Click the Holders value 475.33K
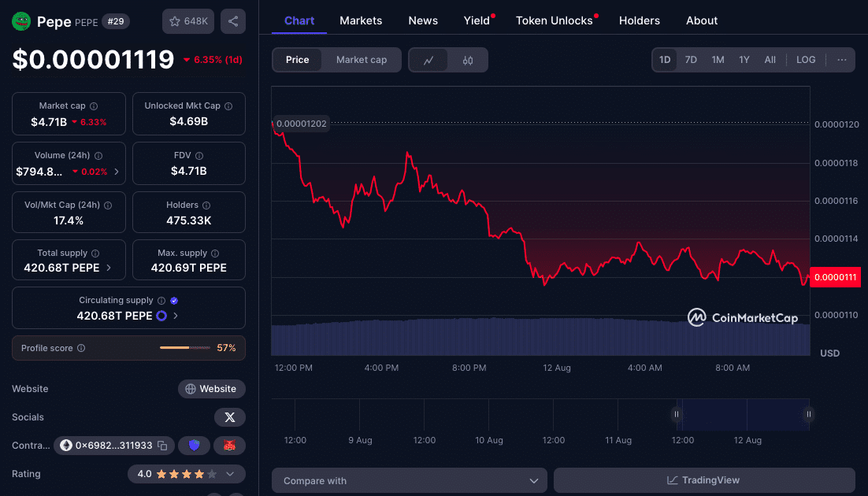 tap(189, 220)
